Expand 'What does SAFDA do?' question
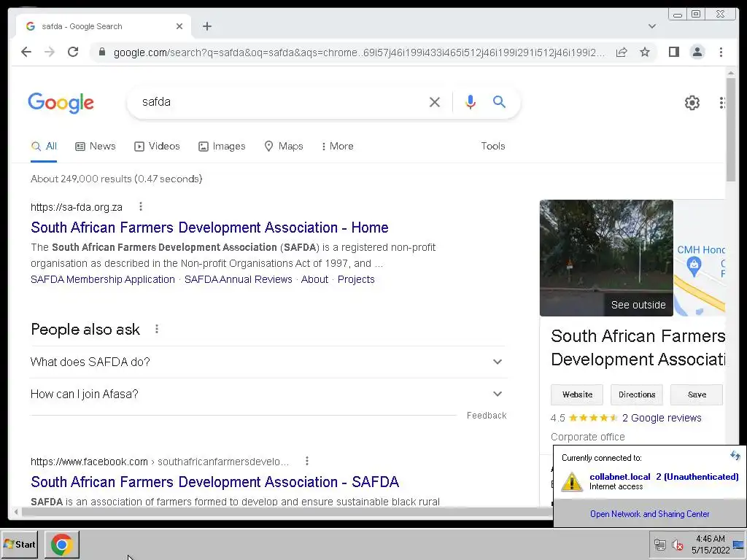The height and width of the screenshot is (560, 747). 268,362
